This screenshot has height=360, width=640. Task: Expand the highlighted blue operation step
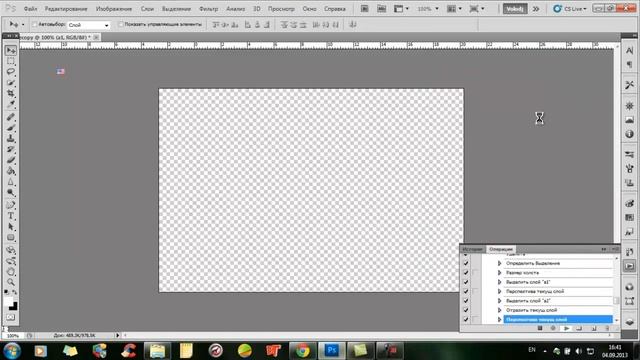tap(499, 320)
